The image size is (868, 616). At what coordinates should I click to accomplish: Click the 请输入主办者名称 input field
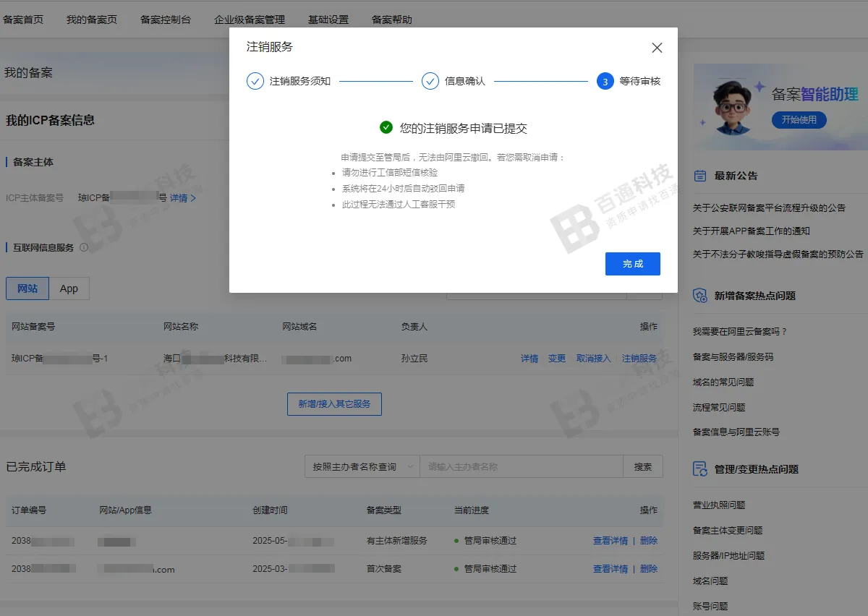click(x=521, y=466)
